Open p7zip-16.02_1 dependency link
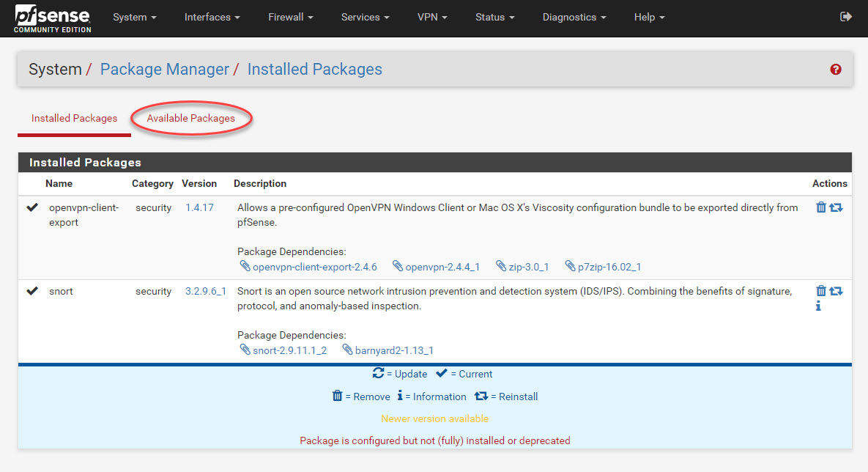The image size is (868, 472). (609, 267)
